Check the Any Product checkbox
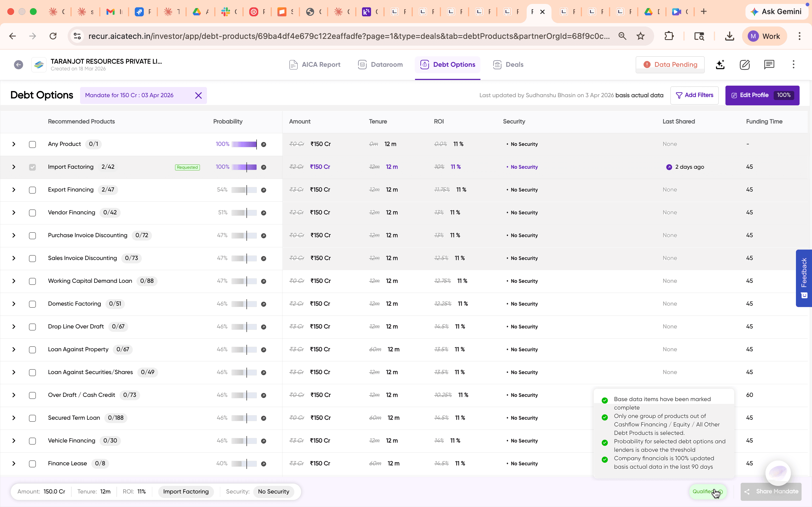This screenshot has width=812, height=507. click(x=32, y=144)
